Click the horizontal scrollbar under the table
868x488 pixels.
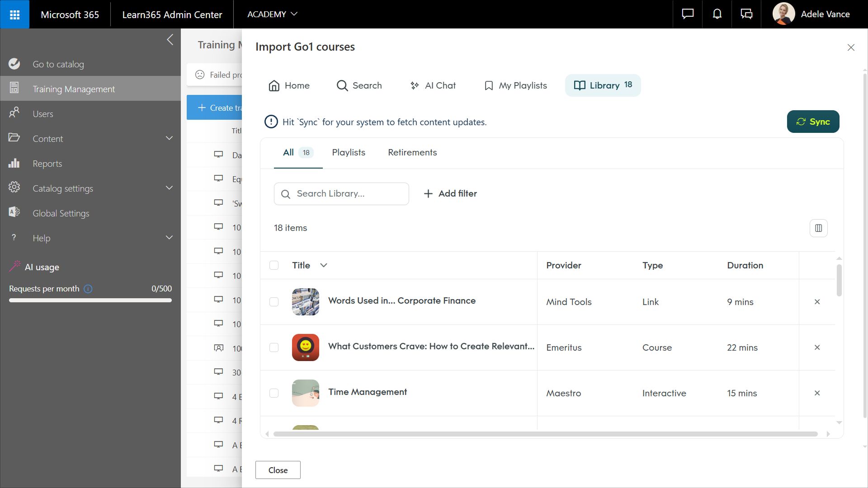pos(545,434)
